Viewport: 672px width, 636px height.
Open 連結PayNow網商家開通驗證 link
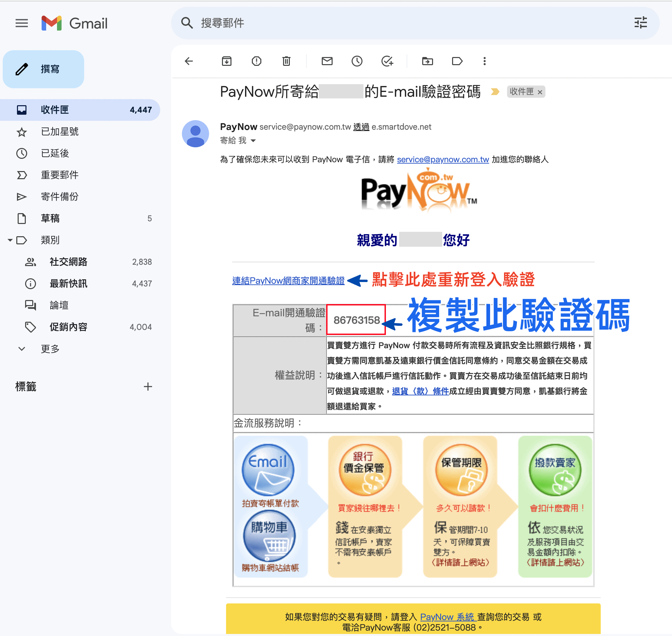pyautogui.click(x=288, y=281)
